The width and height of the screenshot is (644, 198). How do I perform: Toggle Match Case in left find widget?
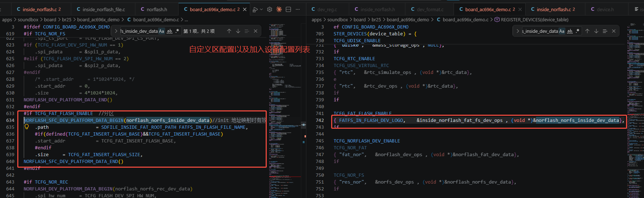[161, 31]
